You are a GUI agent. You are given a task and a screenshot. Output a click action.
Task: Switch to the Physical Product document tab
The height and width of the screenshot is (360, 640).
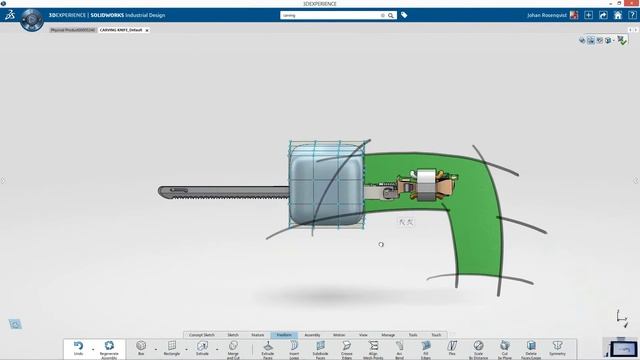coord(73,30)
